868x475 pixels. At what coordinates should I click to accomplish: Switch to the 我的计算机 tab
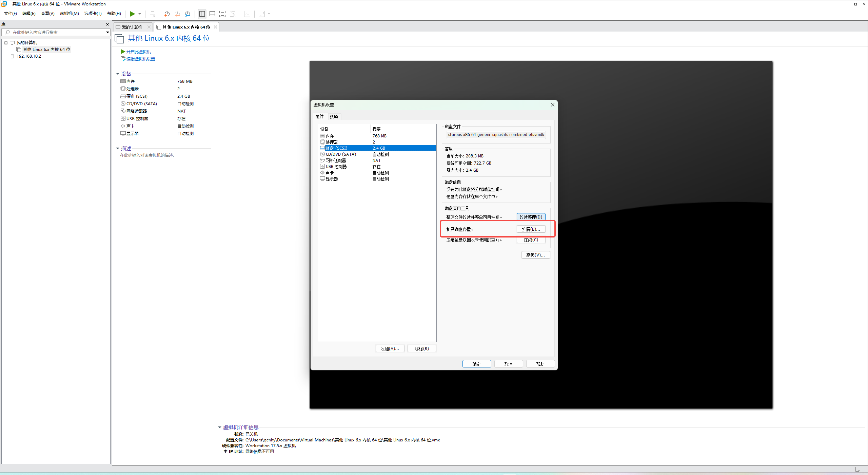(132, 27)
